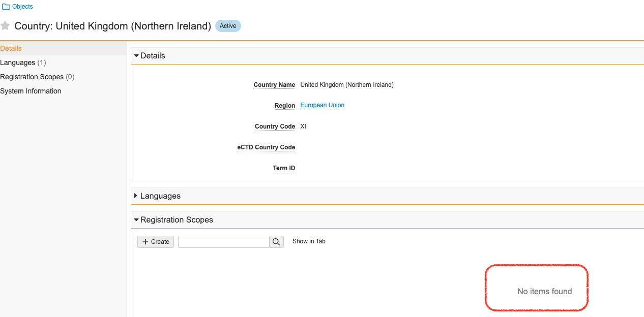
Task: Click the Active status badge
Action: point(228,26)
